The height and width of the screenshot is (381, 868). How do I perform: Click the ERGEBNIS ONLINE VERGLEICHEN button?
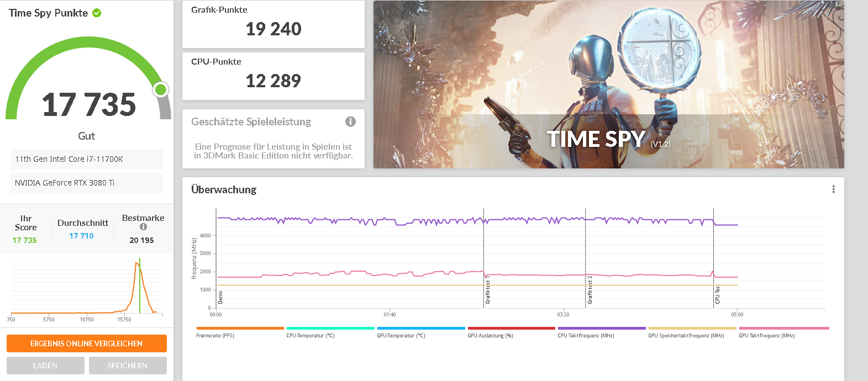[x=87, y=343]
